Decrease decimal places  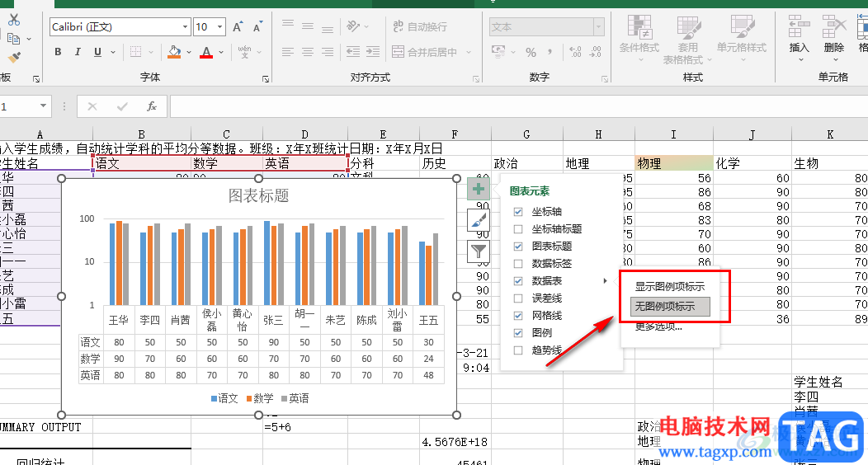595,52
